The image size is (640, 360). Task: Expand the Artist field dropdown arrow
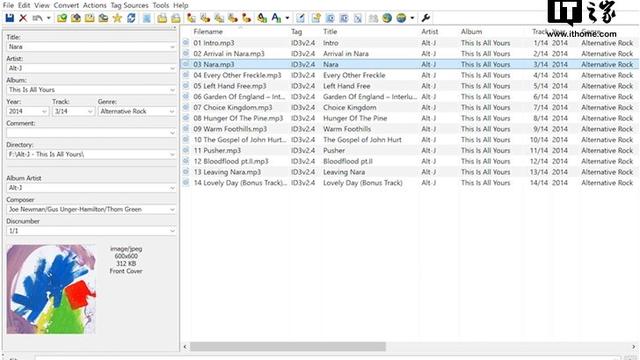(172, 68)
